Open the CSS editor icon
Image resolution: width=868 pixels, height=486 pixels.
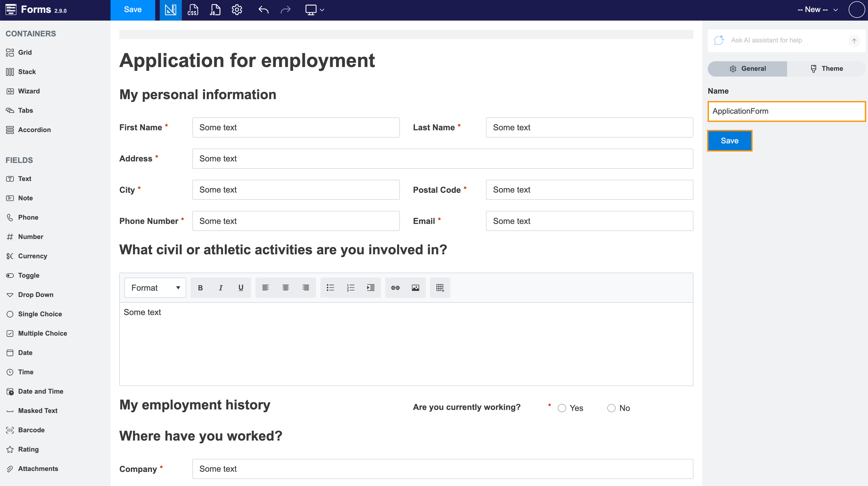coord(193,10)
